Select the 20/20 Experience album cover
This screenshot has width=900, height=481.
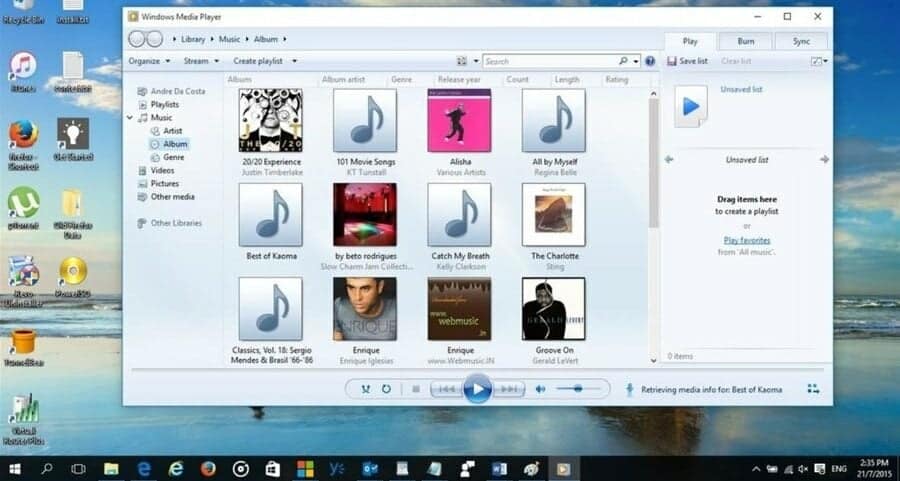(x=271, y=120)
